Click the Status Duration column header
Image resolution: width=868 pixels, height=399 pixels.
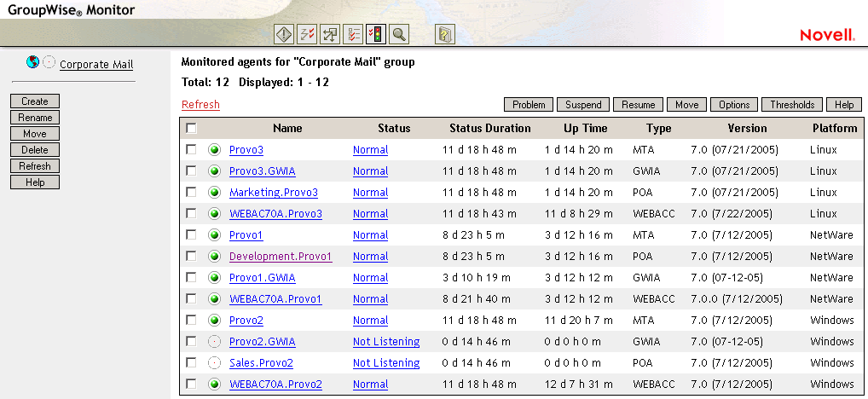[490, 129]
